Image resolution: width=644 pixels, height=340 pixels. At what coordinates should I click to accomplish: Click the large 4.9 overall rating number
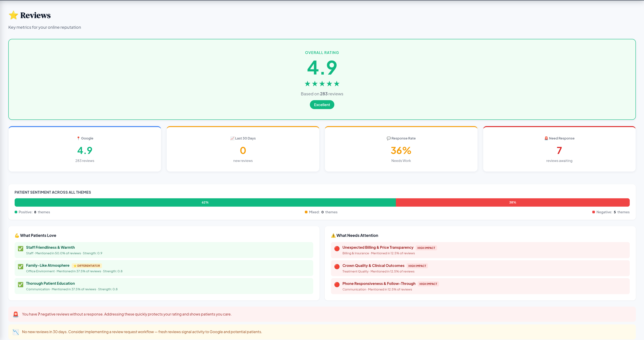pyautogui.click(x=322, y=68)
